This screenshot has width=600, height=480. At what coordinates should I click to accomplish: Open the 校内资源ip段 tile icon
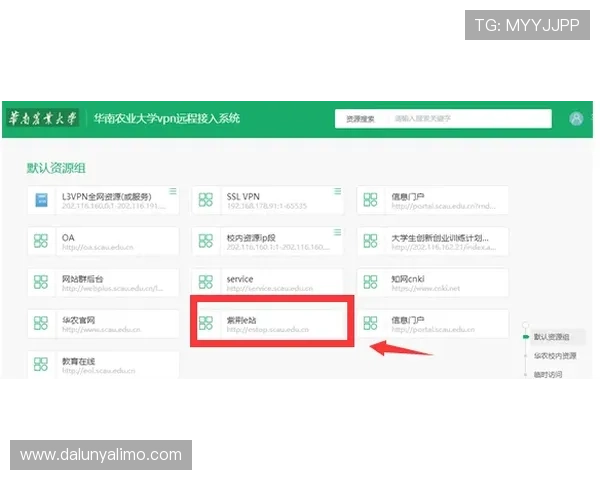[206, 241]
